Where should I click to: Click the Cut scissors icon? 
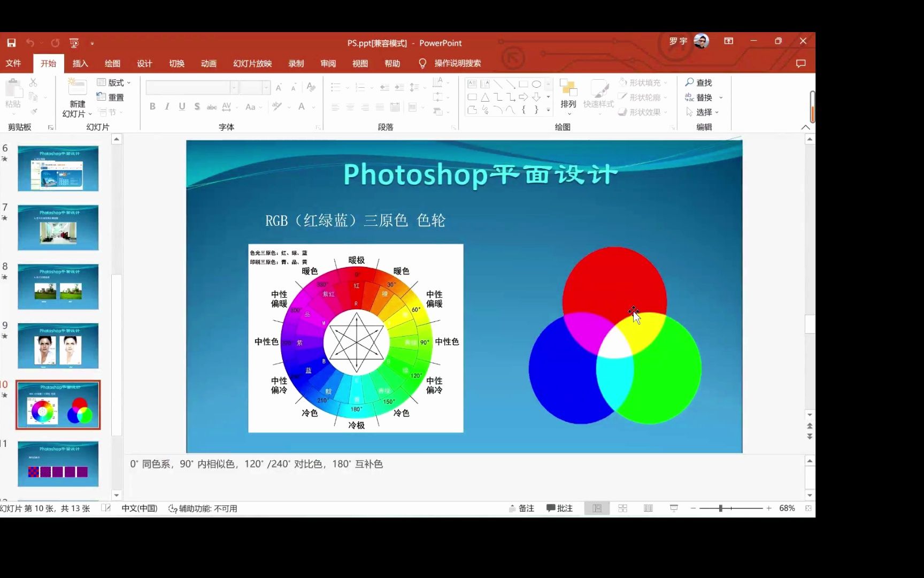click(33, 82)
